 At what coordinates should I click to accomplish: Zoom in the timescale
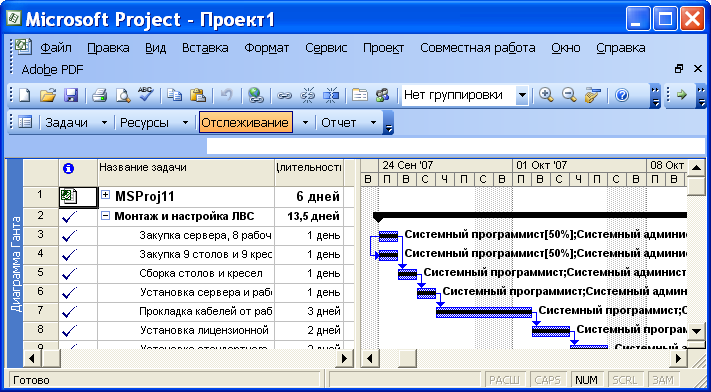(547, 95)
